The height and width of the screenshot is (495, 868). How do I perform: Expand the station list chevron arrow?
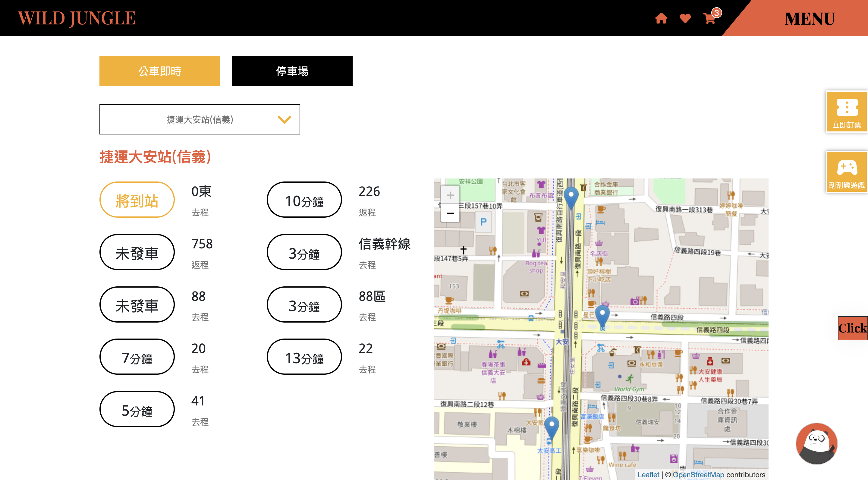pyautogui.click(x=285, y=119)
